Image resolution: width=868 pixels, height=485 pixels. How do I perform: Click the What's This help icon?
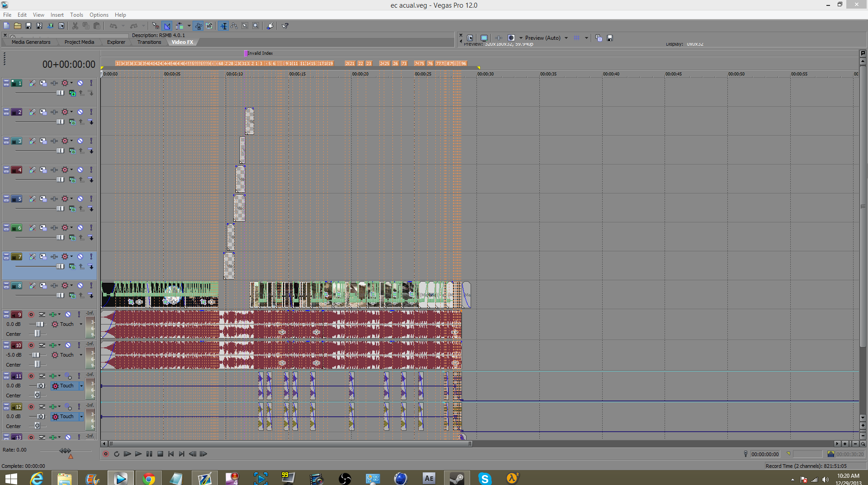click(285, 26)
